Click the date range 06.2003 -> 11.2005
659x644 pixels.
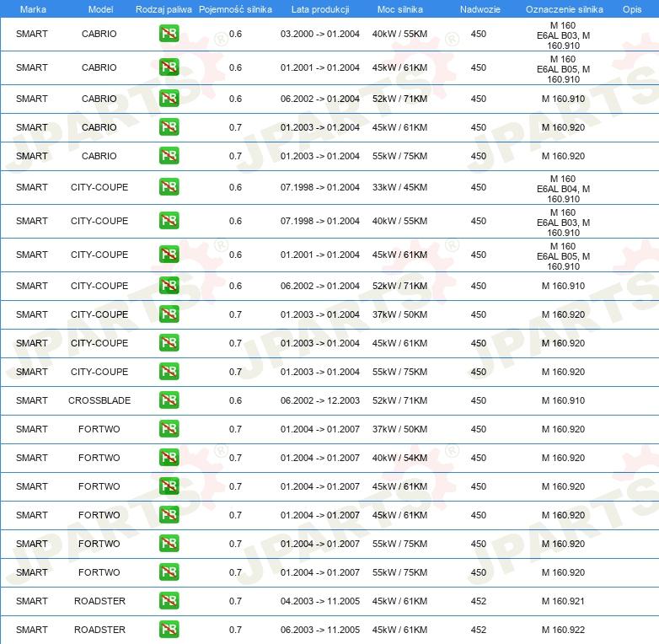pos(320,630)
